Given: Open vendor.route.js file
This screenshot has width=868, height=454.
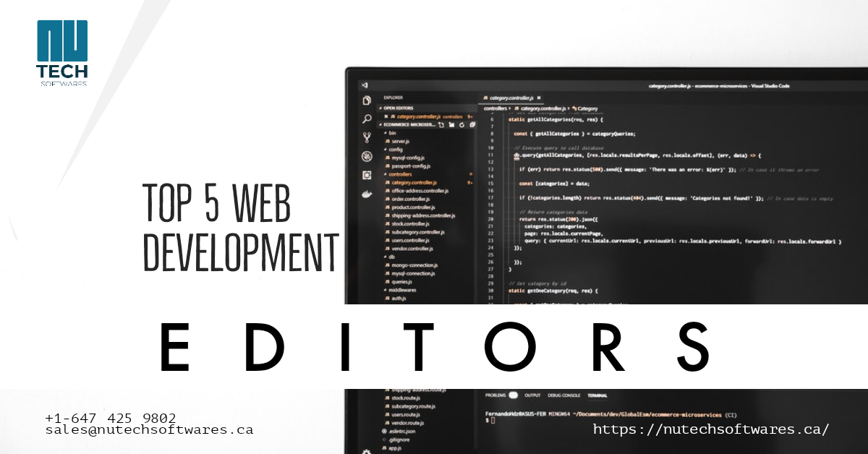Looking at the screenshot, I should 404,423.
